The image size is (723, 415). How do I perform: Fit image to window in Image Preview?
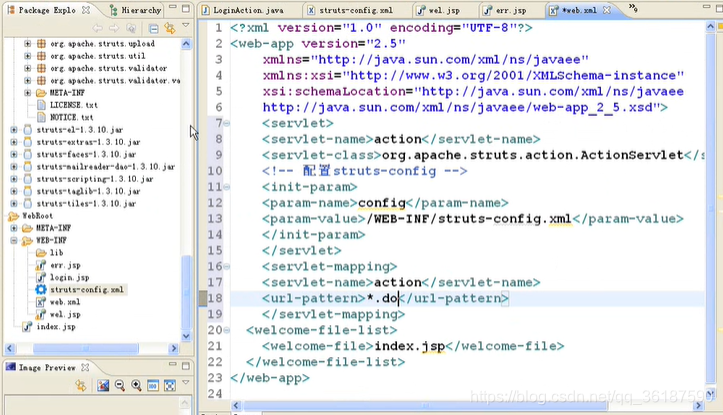tap(169, 385)
